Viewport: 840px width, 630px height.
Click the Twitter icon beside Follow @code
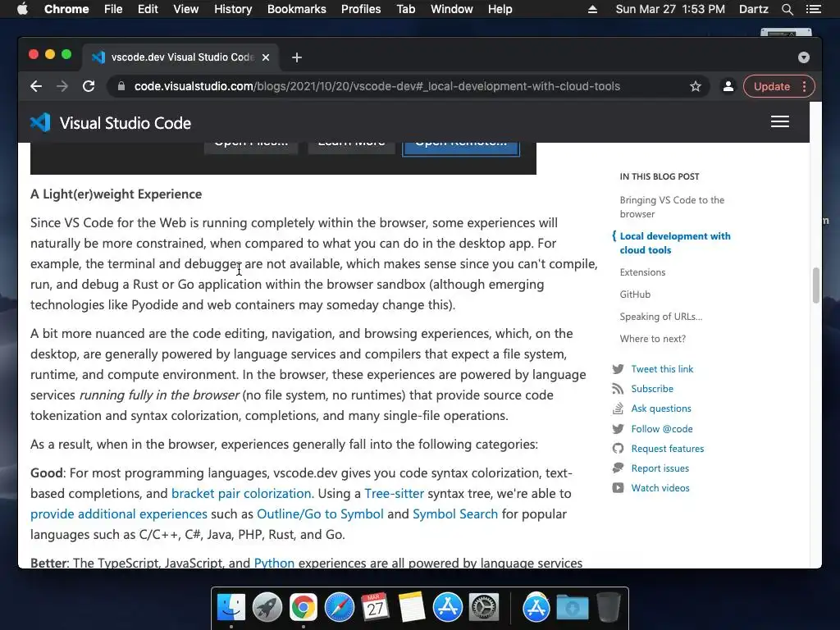[618, 428]
